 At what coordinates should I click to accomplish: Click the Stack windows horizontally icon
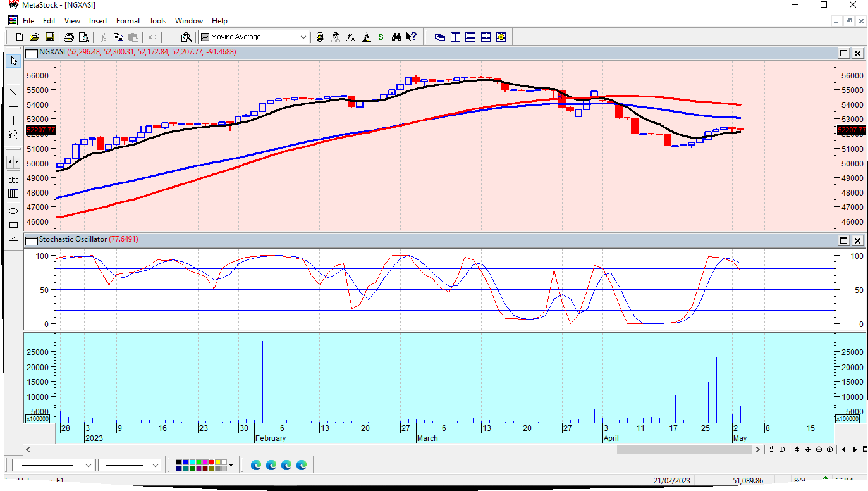pyautogui.click(x=470, y=37)
